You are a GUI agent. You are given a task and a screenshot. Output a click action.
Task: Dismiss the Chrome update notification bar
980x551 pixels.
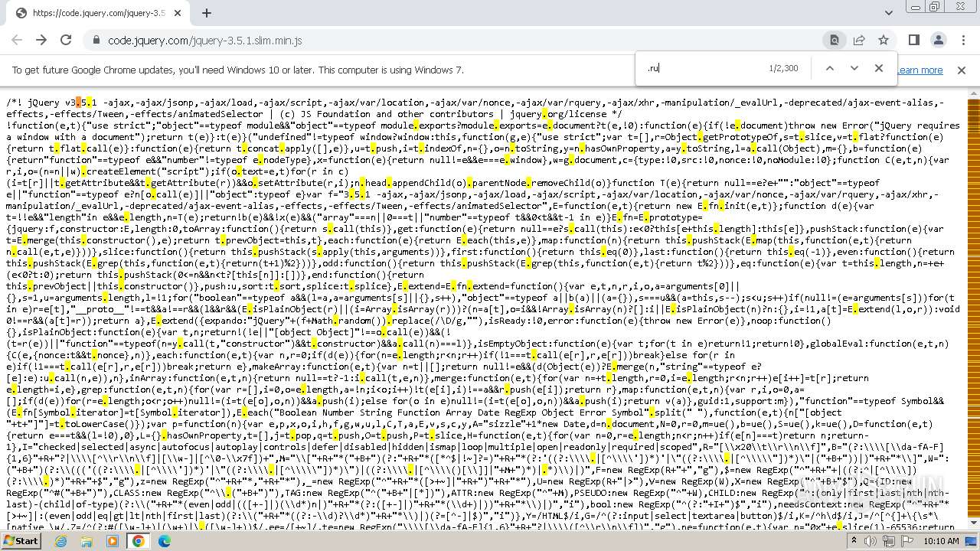click(x=962, y=70)
